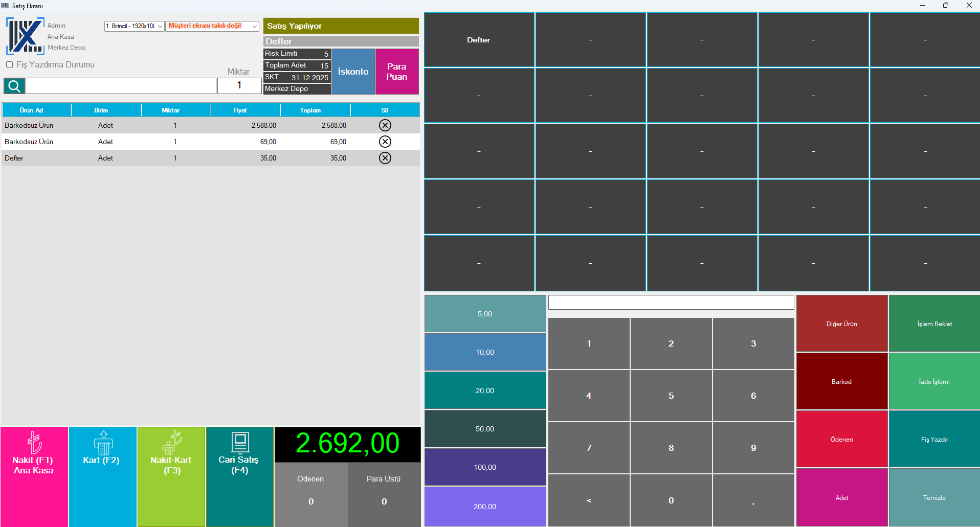This screenshot has height=527, width=980.
Task: Click the Fiş Yazdır button
Action: [x=934, y=440]
